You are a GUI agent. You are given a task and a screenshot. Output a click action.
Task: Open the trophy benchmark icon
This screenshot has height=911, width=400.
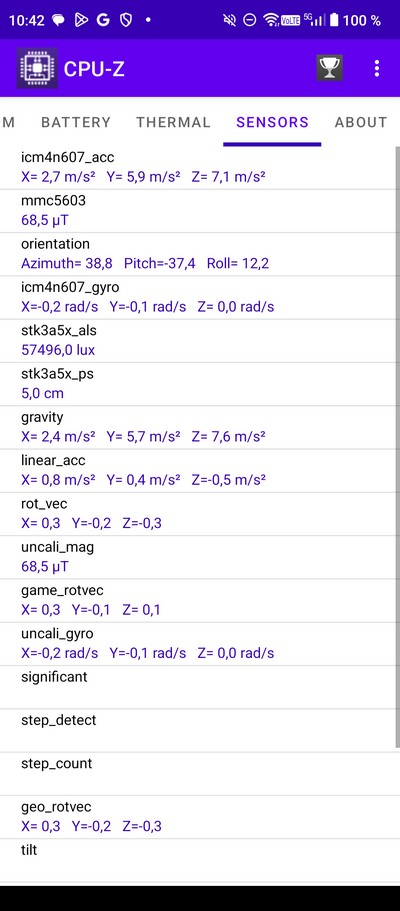pos(329,69)
